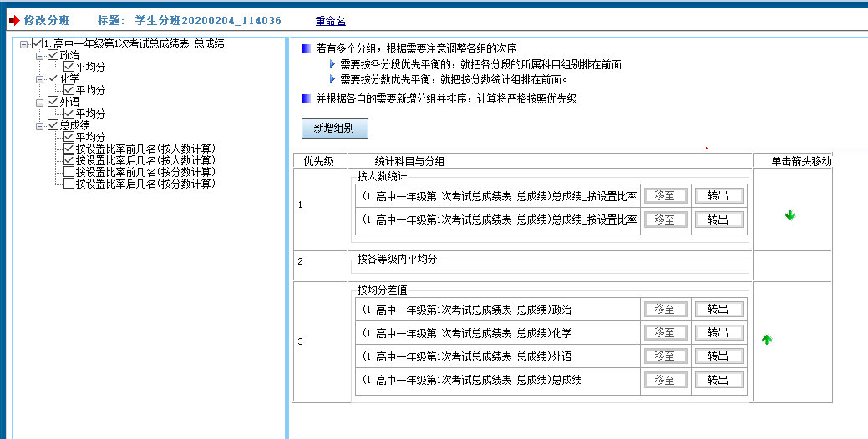Click the red arrow icon beside 修改分班

coord(13,20)
